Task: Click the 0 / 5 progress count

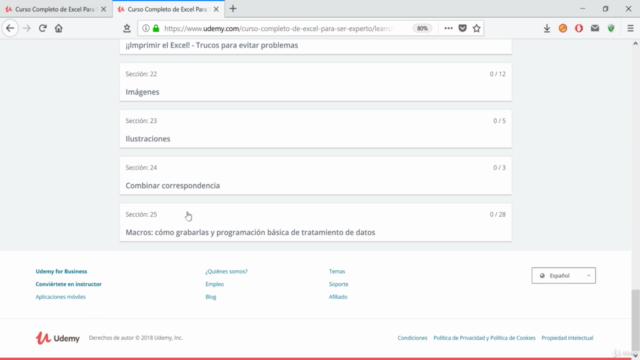Action: [499, 121]
